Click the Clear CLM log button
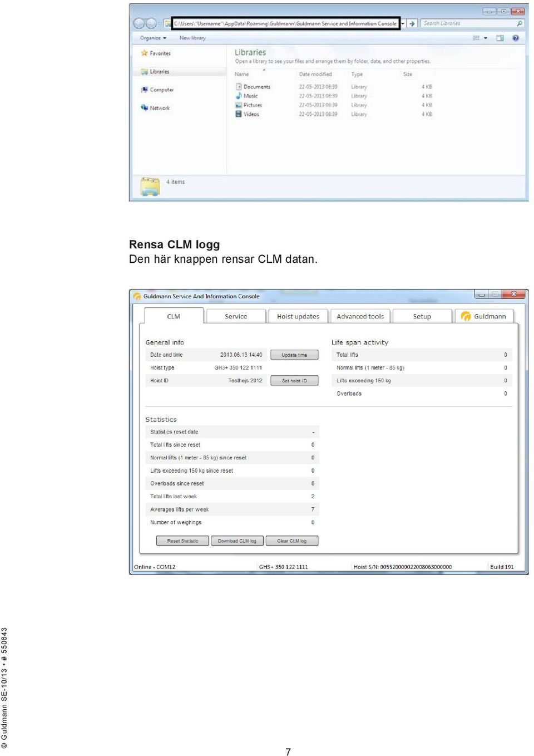The height and width of the screenshot is (756, 534). [x=292, y=541]
